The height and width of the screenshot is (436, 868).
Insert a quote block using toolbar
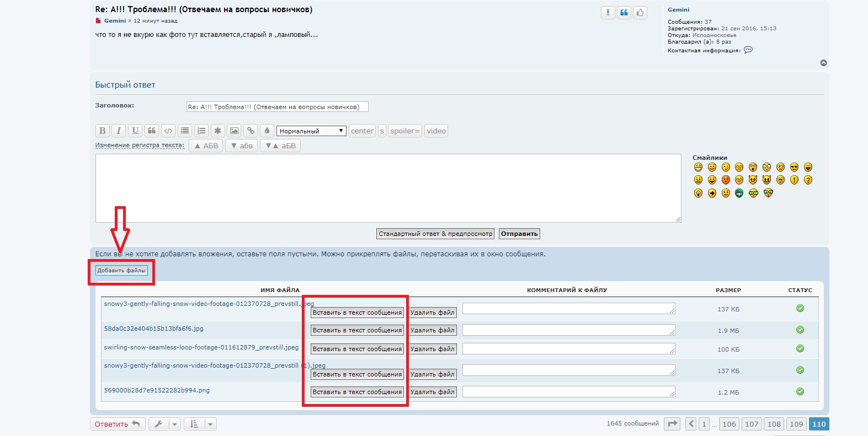pyautogui.click(x=152, y=131)
